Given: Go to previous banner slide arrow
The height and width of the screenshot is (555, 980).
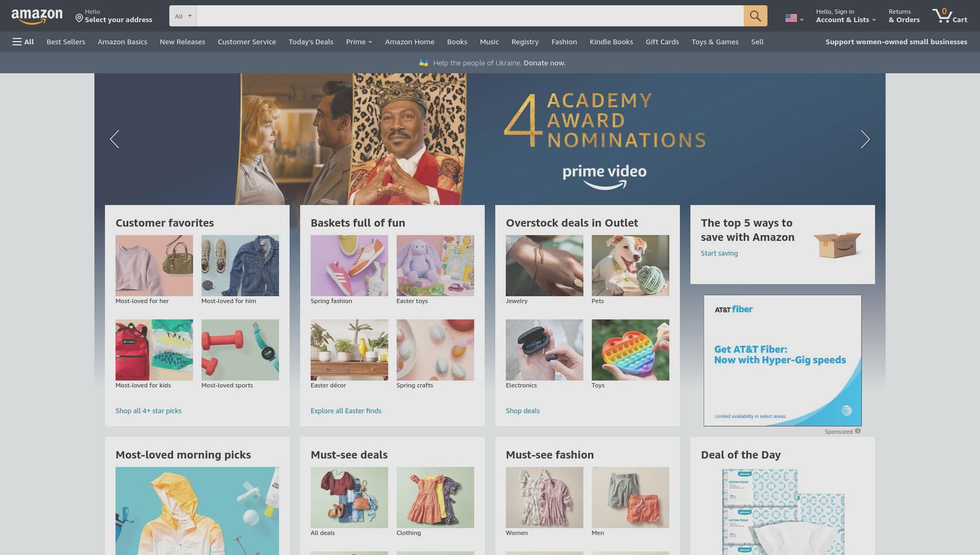Looking at the screenshot, I should coord(114,139).
